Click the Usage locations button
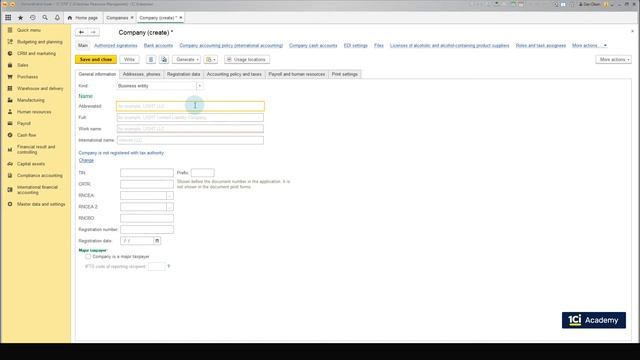 pyautogui.click(x=246, y=60)
